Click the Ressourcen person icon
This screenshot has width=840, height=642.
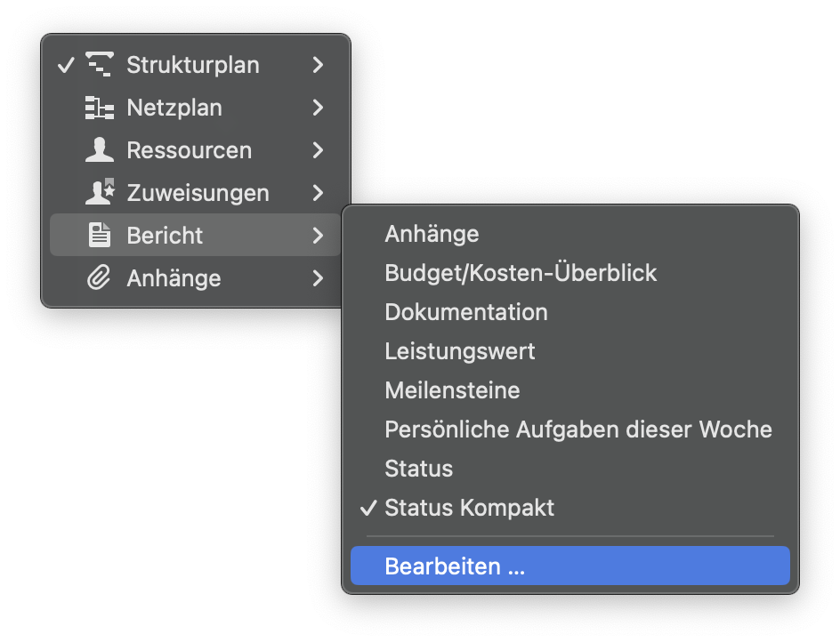[101, 150]
